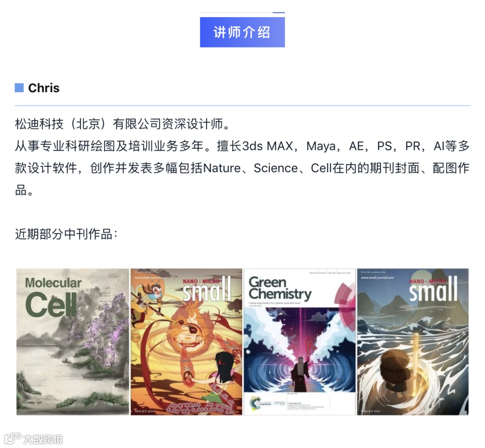The image size is (485, 448).
Task: Click the Wiley-VCH logo on orange cover
Action: tap(145, 411)
